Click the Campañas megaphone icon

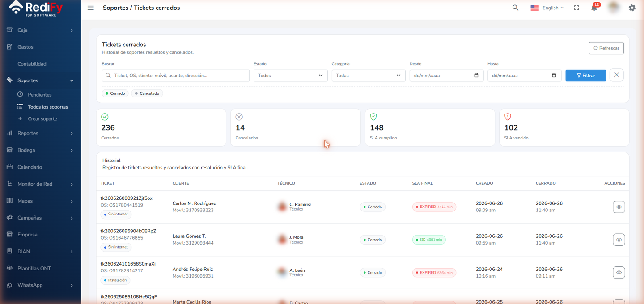pyautogui.click(x=9, y=218)
